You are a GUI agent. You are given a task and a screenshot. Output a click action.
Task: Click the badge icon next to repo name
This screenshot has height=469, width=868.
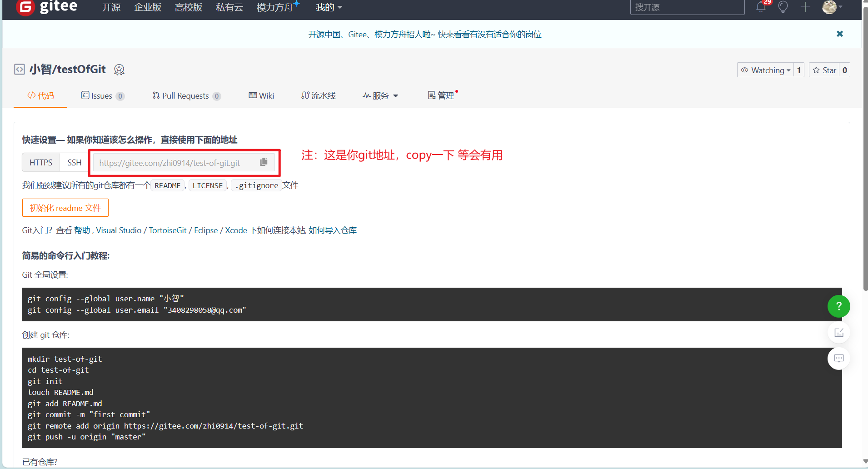[119, 70]
